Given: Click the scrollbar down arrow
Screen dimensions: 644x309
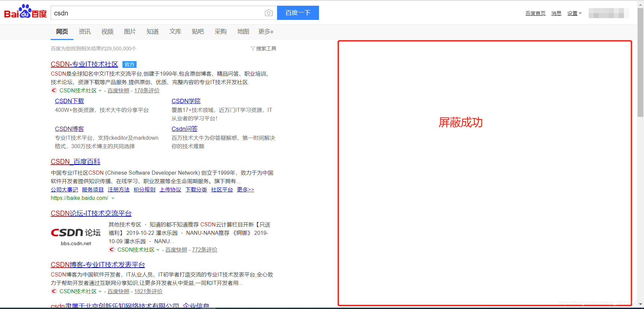Looking at the screenshot, I should click(641, 304).
